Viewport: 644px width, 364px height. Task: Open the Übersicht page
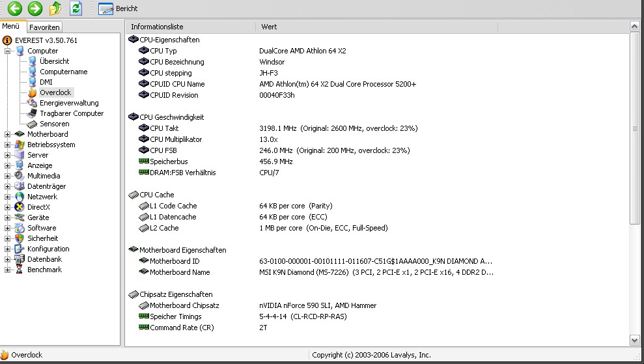point(55,61)
